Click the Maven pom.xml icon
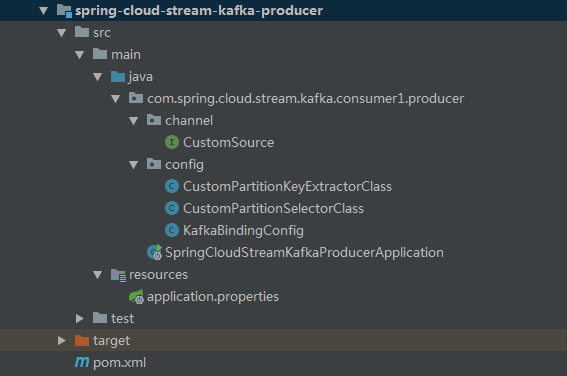 (x=82, y=362)
